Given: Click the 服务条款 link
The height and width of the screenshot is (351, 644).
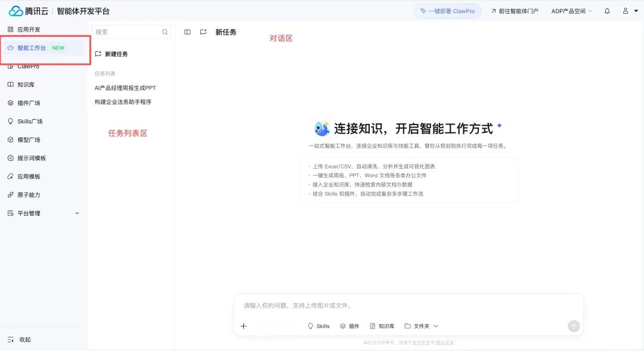Looking at the screenshot, I should click(421, 343).
